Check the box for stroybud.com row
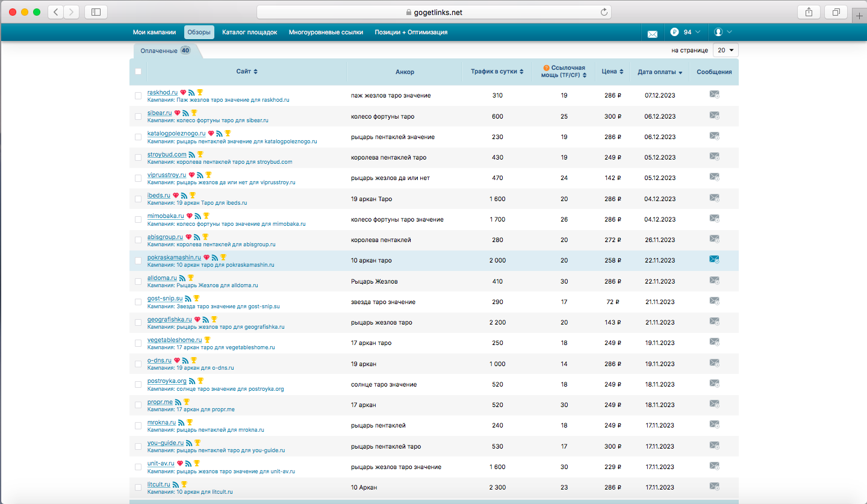 tap(138, 157)
